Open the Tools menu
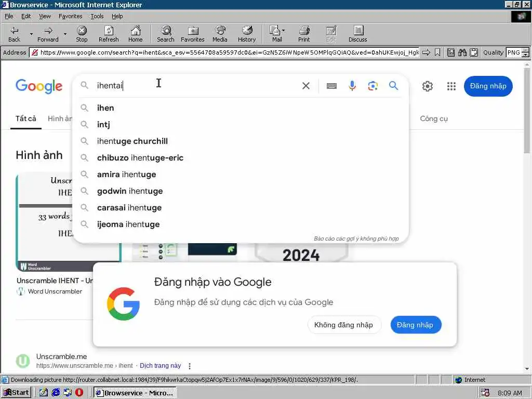Image resolution: width=532 pixels, height=399 pixels. tap(97, 16)
